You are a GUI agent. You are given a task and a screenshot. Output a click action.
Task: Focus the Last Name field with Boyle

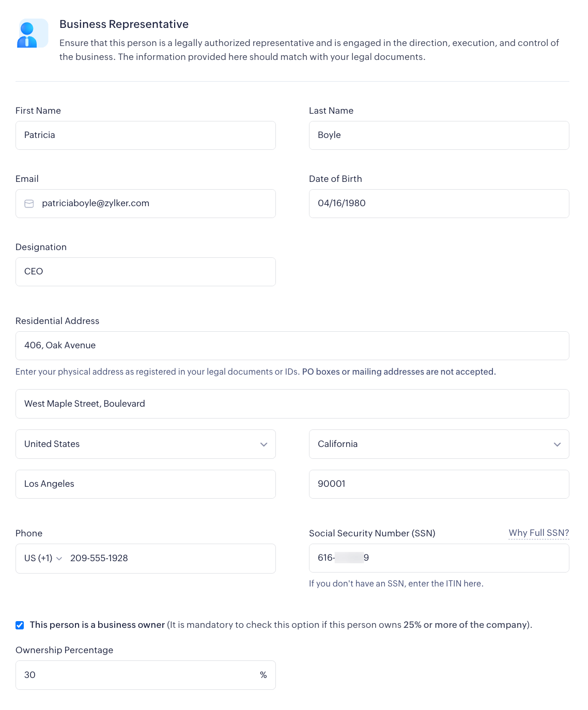click(439, 135)
